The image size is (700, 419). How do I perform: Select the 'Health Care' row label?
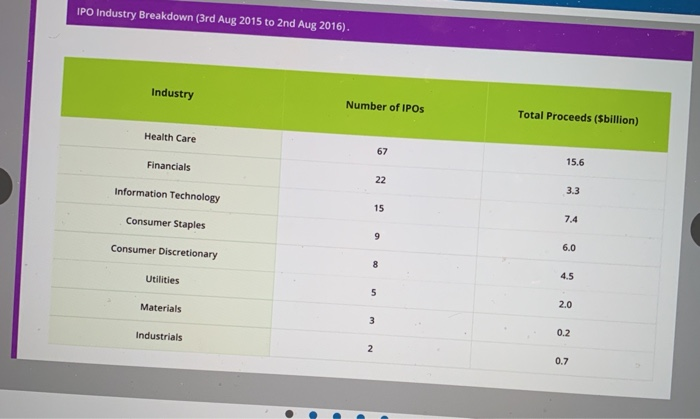point(170,137)
